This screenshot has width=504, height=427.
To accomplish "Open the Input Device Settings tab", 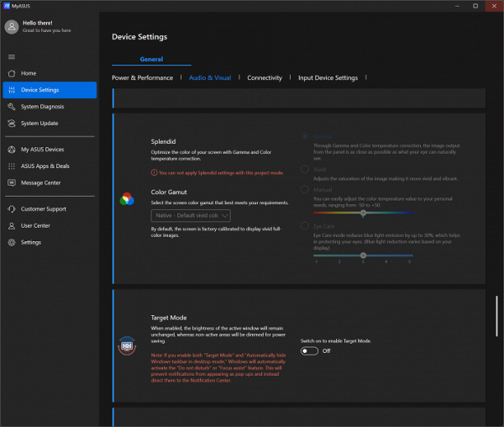I will [x=328, y=78].
